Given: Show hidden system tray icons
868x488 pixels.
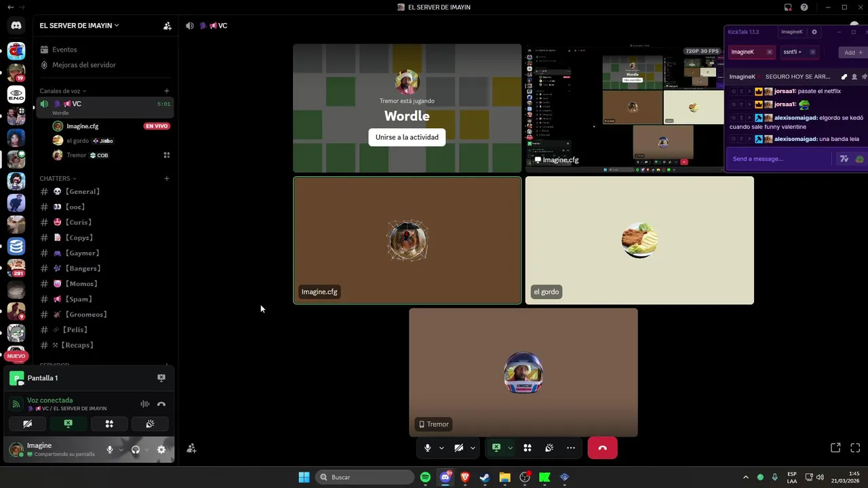Looking at the screenshot, I should tap(745, 477).
